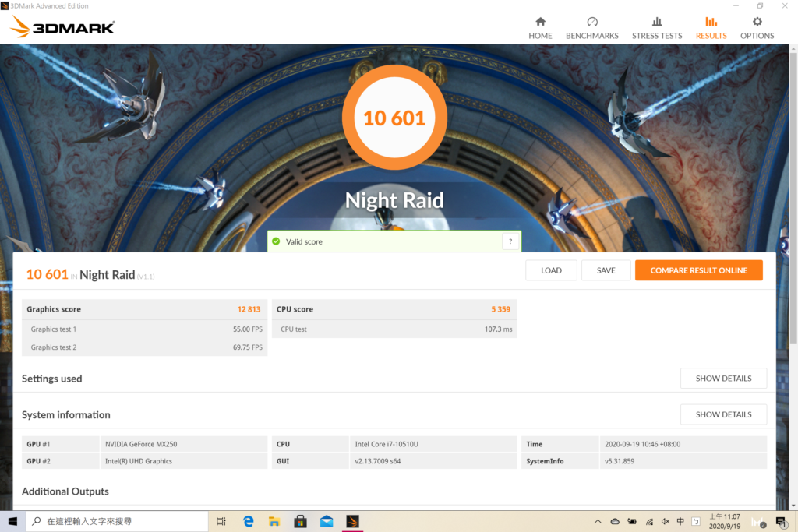Click the taskbar search box
798x532 pixels.
point(117,521)
